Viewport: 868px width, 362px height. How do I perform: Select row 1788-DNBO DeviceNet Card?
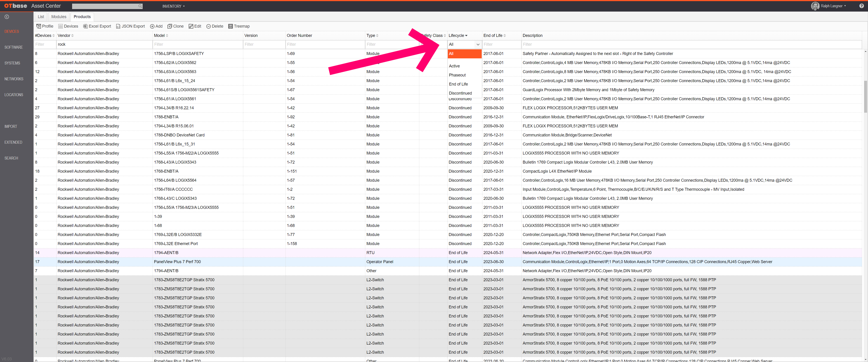click(448, 135)
